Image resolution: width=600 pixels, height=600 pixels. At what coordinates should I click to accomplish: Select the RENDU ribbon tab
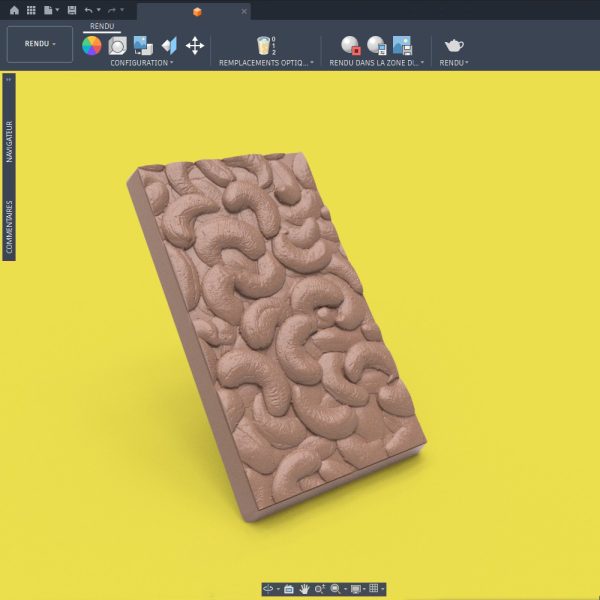[x=102, y=26]
